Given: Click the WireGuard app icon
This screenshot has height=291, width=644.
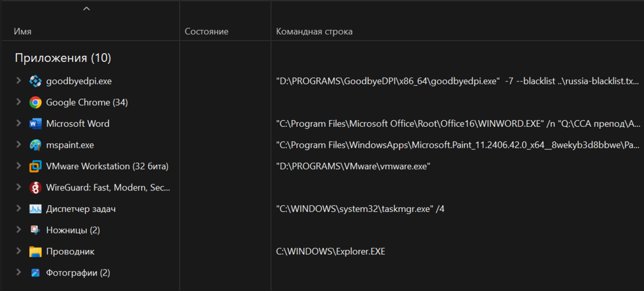Looking at the screenshot, I should (36, 187).
